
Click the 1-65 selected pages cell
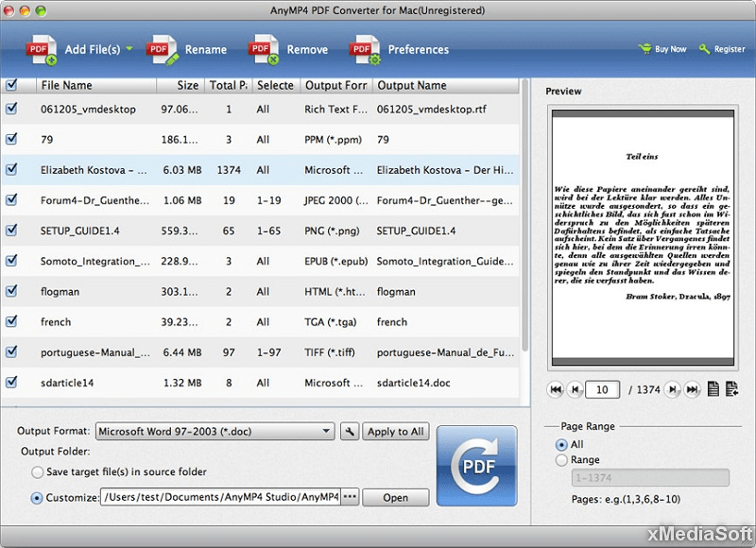click(x=268, y=231)
